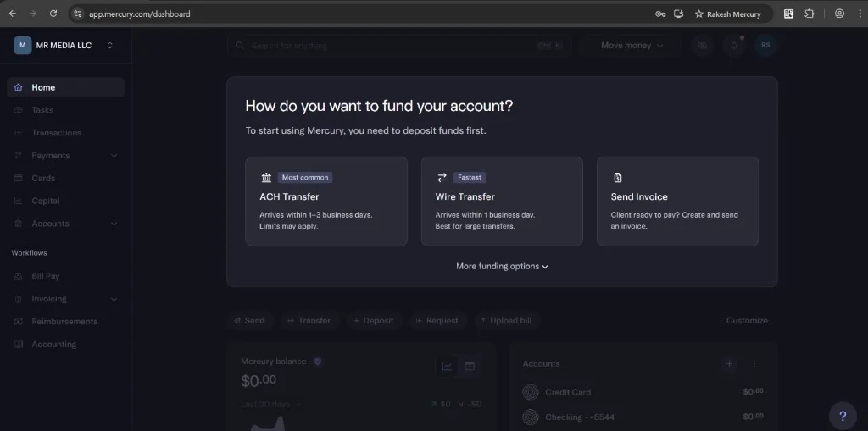Screen dimensions: 868x431
Task: Expand the Invoicing submenu chevron
Action: click(x=114, y=299)
